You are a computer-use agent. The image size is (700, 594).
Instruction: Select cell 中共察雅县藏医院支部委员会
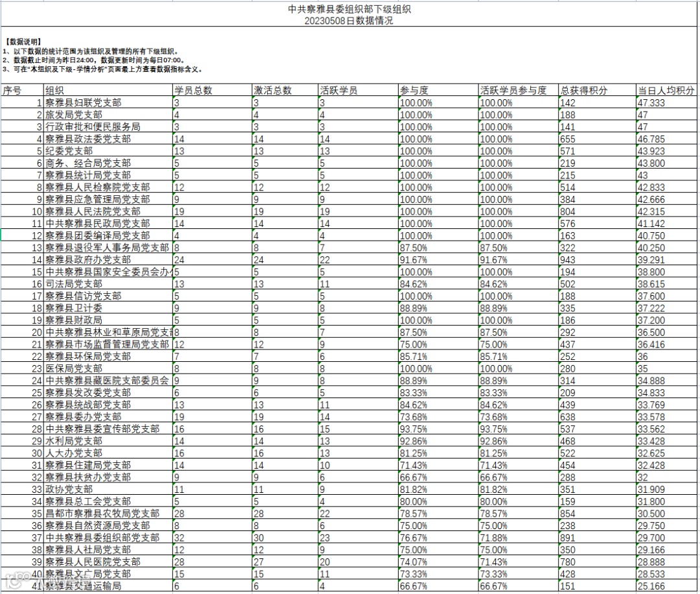[x=108, y=381]
